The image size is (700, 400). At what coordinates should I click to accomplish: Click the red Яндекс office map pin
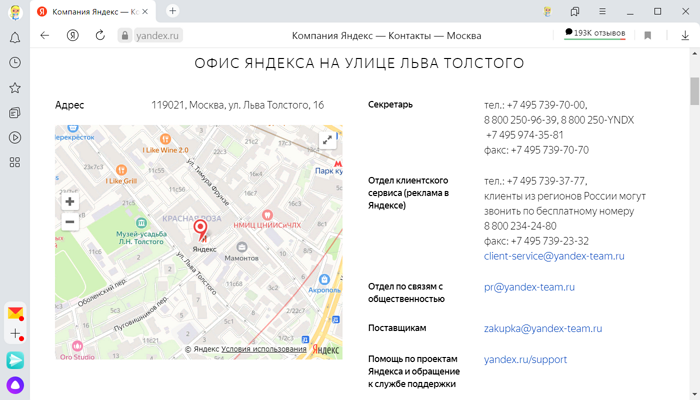coord(200,229)
